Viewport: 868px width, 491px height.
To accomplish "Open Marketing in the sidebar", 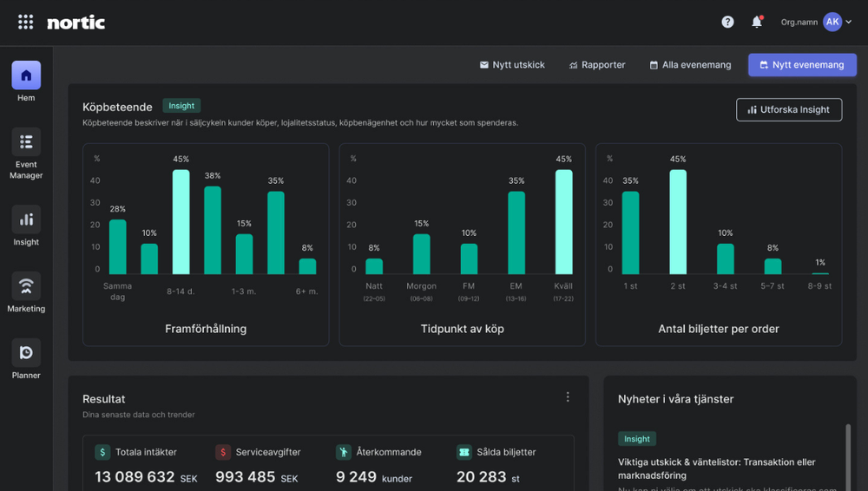I will pyautogui.click(x=26, y=292).
